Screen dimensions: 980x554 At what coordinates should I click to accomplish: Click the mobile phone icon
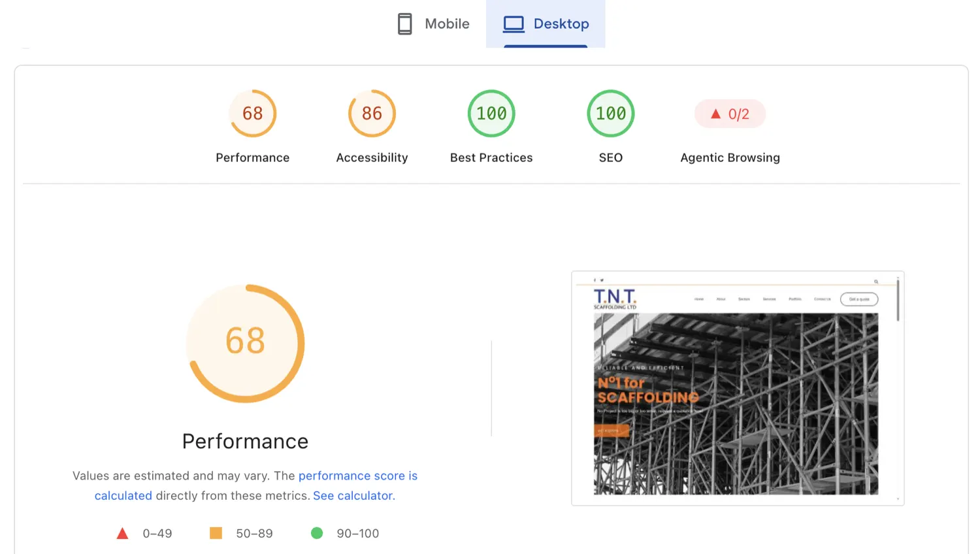(x=405, y=24)
